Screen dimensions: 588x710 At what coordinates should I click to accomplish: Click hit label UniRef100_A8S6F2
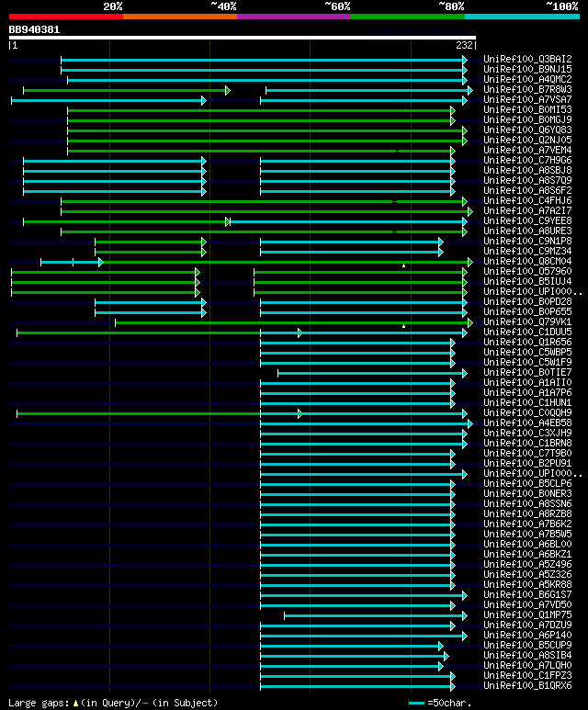[527, 191]
